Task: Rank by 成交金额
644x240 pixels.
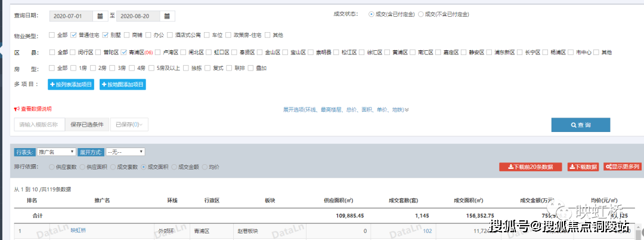Action: click(174, 167)
